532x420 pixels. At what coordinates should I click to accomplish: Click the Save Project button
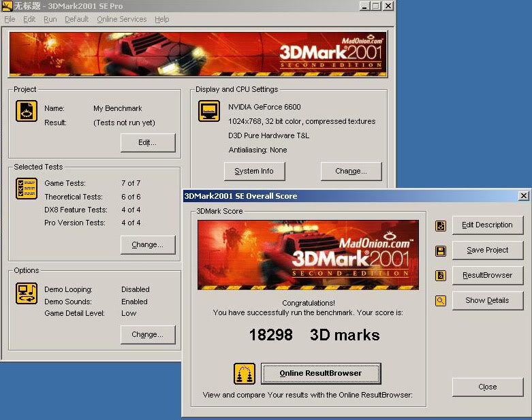click(x=488, y=251)
